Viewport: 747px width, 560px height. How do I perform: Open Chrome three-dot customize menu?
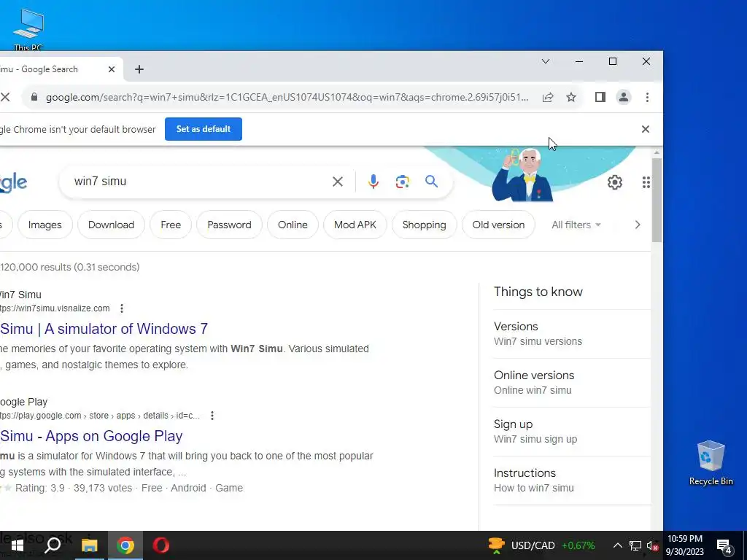pyautogui.click(x=647, y=97)
